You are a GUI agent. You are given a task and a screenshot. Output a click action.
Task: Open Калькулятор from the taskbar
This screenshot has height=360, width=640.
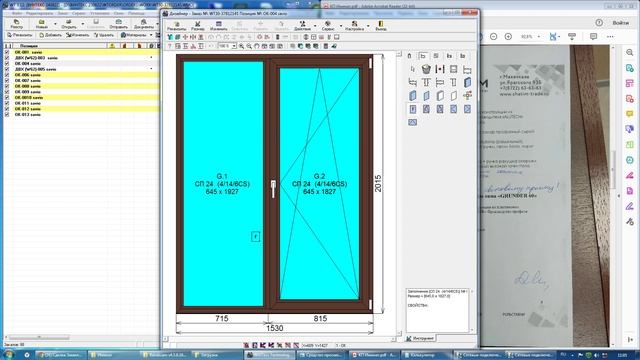coord(427,355)
